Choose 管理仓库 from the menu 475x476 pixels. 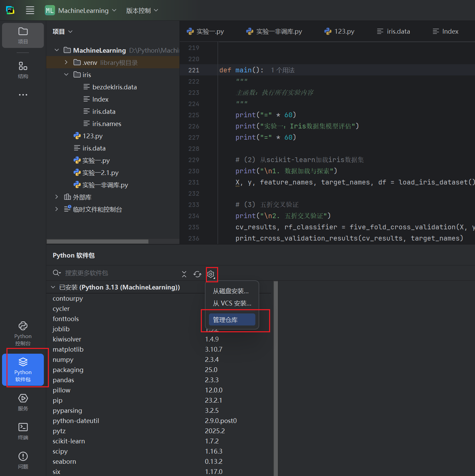(x=232, y=320)
